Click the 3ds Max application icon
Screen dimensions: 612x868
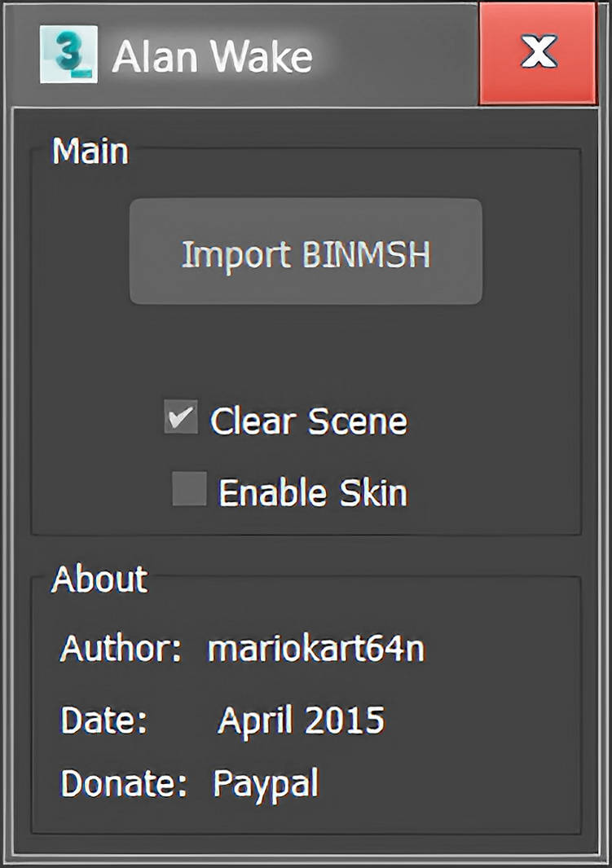(x=69, y=54)
